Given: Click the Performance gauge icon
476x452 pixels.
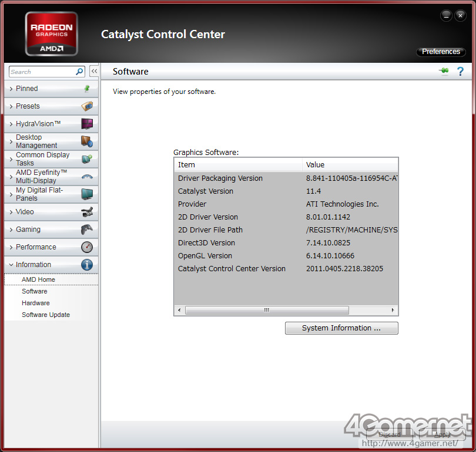Looking at the screenshot, I should pyautogui.click(x=87, y=247).
